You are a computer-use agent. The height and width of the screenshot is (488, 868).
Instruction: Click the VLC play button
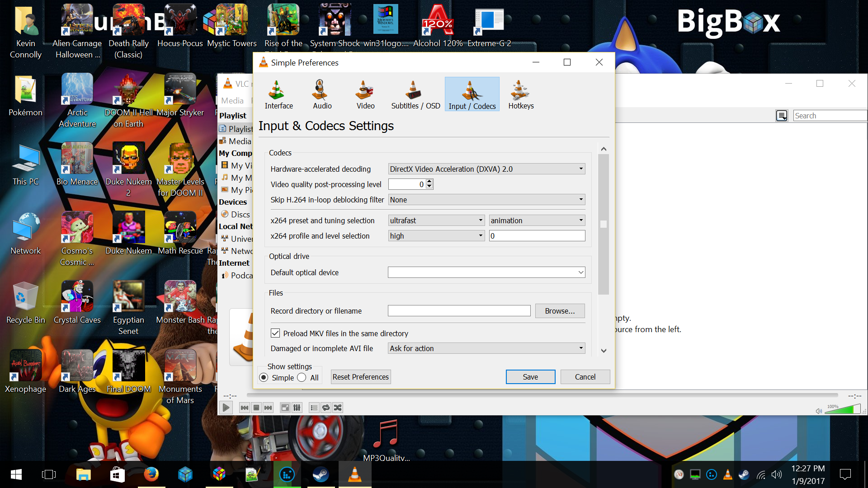click(x=226, y=408)
